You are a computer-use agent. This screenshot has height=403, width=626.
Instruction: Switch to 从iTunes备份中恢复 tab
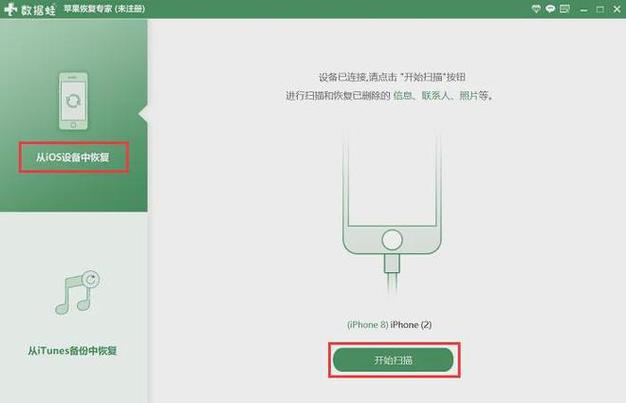[x=72, y=351]
